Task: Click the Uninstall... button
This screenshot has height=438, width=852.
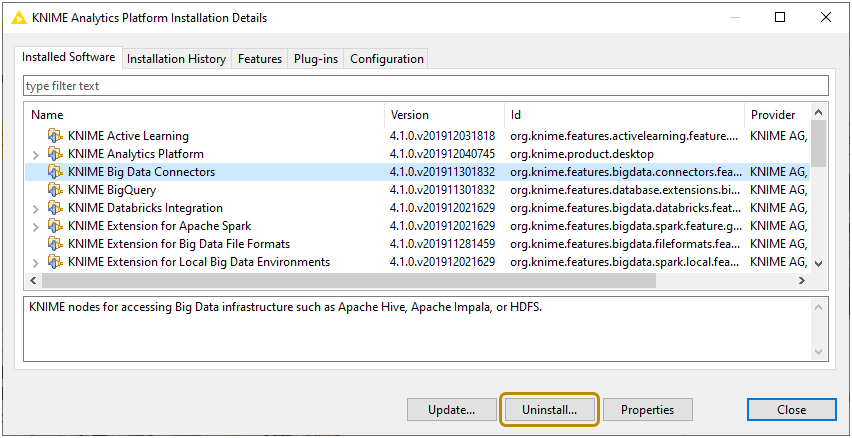Action: (549, 410)
